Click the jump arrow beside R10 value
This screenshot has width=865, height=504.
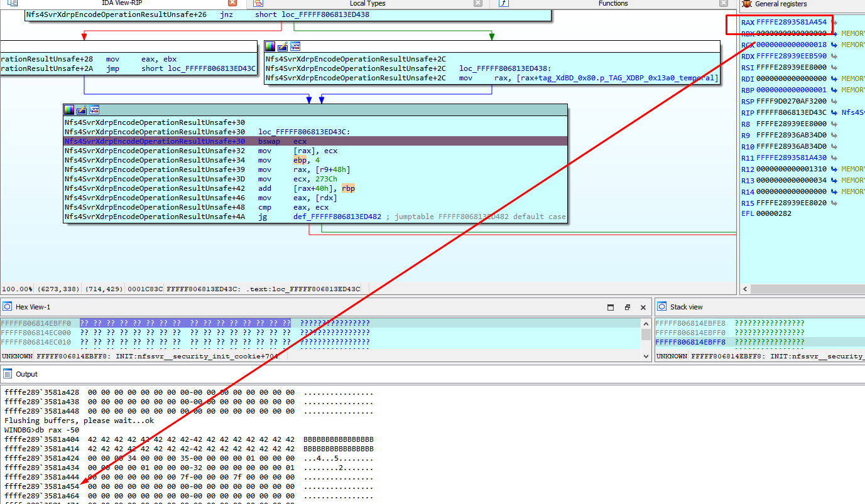[834, 147]
